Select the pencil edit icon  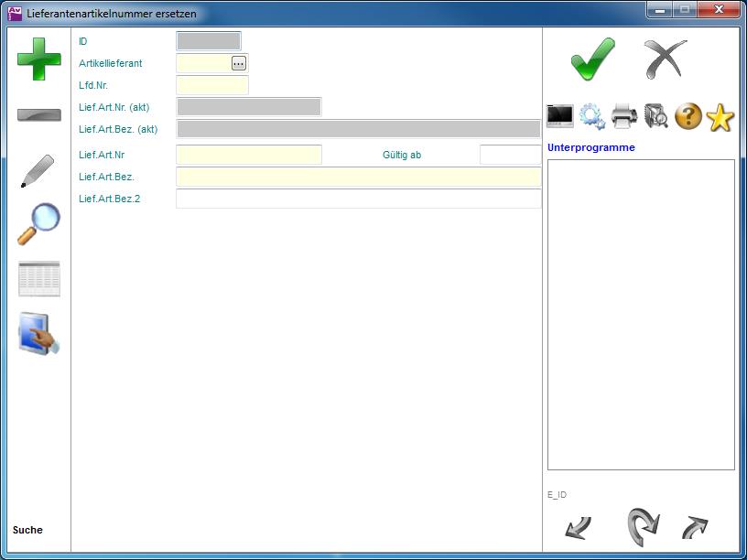pos(38,171)
